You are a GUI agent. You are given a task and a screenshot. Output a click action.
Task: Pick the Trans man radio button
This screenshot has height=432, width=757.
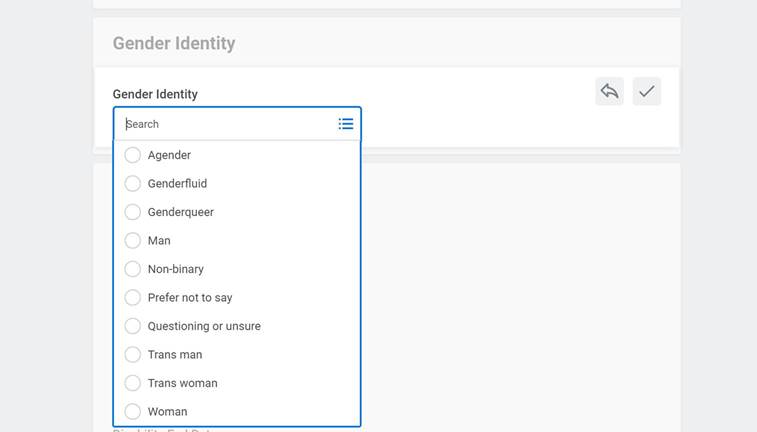(x=132, y=355)
